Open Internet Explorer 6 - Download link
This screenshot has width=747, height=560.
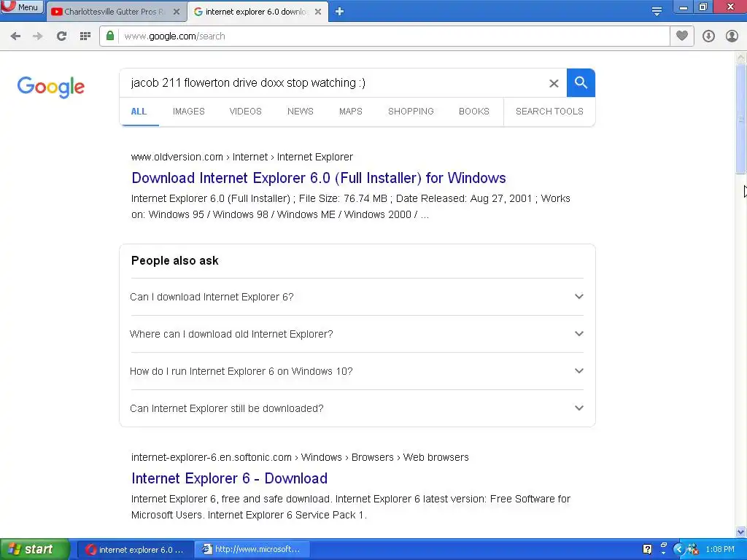click(x=229, y=478)
